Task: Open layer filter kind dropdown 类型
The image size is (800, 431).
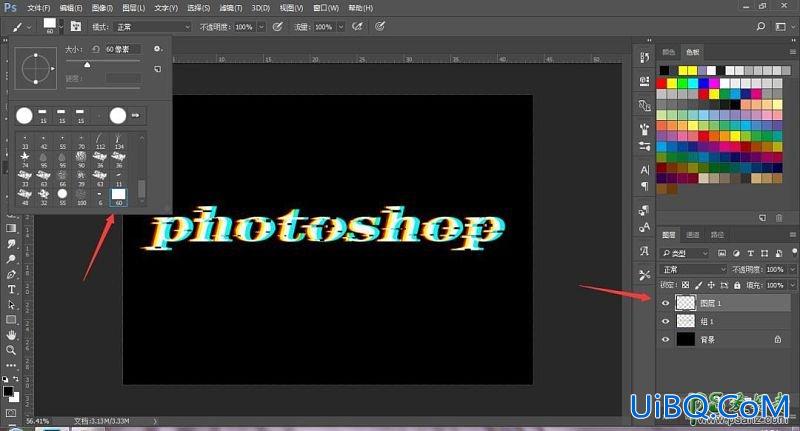Action: 685,253
